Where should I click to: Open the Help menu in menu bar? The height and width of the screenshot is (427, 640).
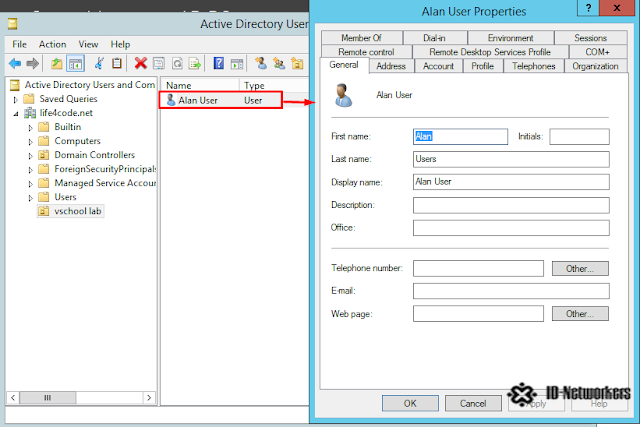point(120,44)
